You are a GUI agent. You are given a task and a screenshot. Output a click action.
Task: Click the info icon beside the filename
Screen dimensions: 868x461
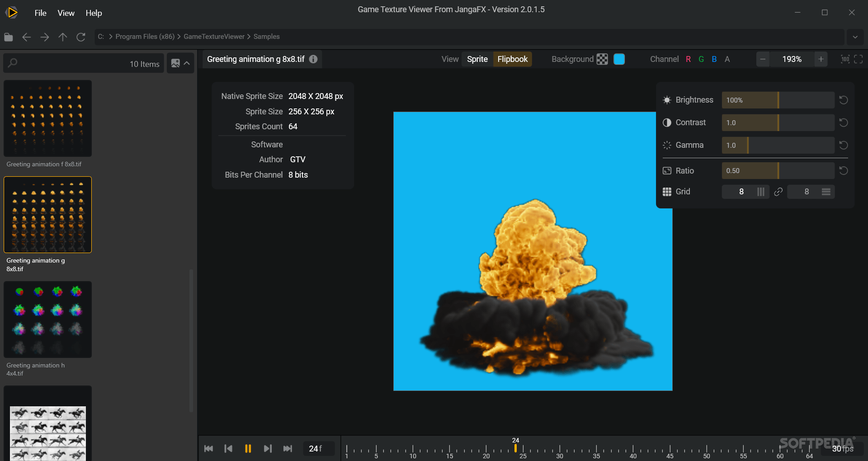point(313,59)
